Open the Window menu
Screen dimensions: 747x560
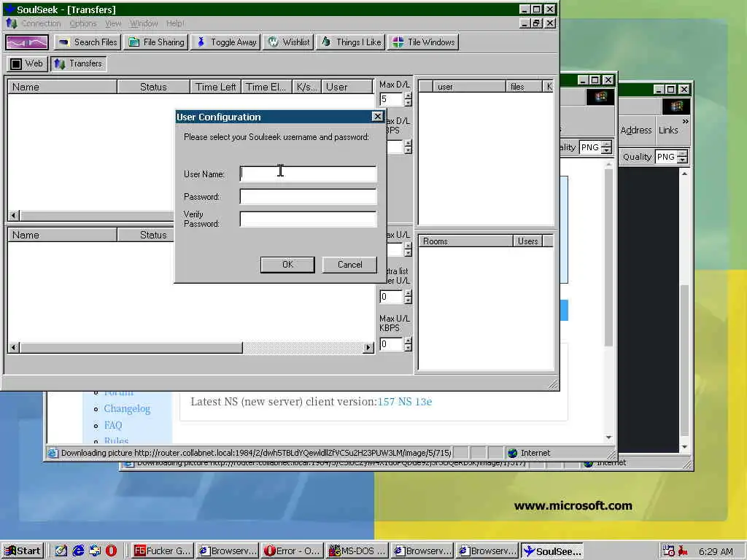pos(144,23)
